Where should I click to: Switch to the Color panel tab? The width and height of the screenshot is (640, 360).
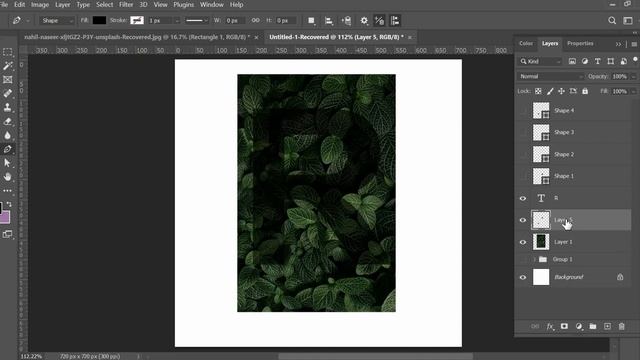pyautogui.click(x=526, y=44)
